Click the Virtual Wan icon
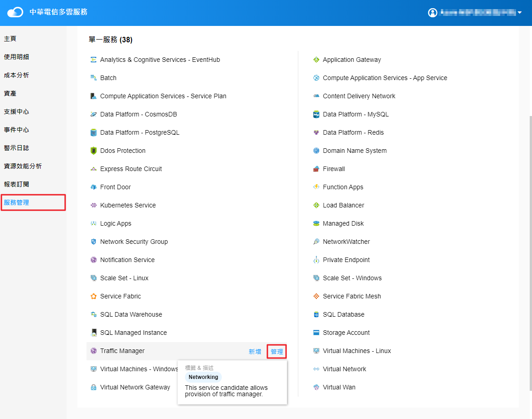This screenshot has height=419, width=532. point(316,387)
